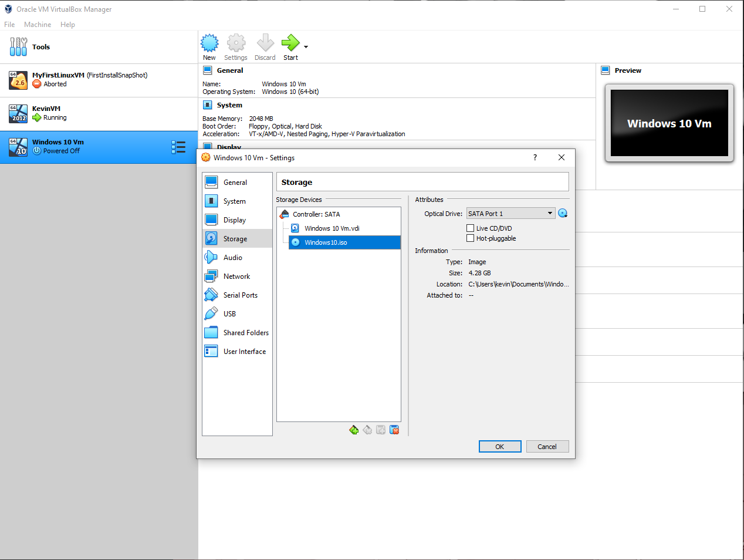Remove the selected optical drive via the red X icon
744x560 pixels.
click(x=394, y=430)
